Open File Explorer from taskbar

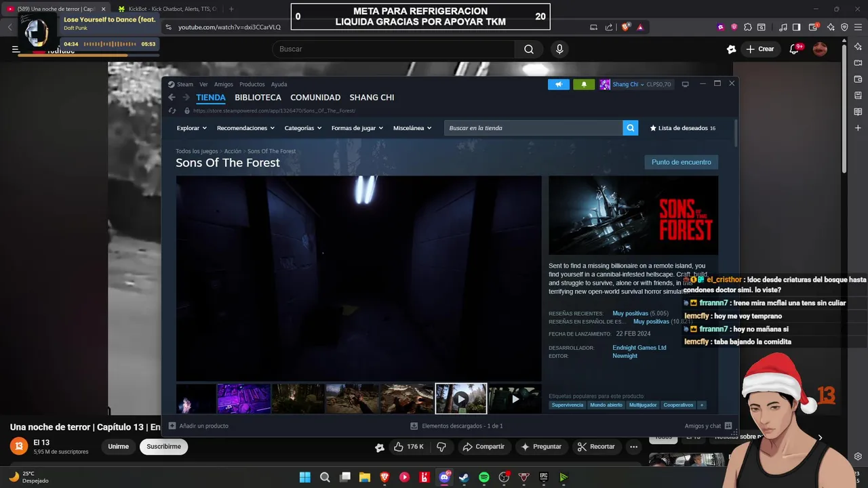coord(365,477)
